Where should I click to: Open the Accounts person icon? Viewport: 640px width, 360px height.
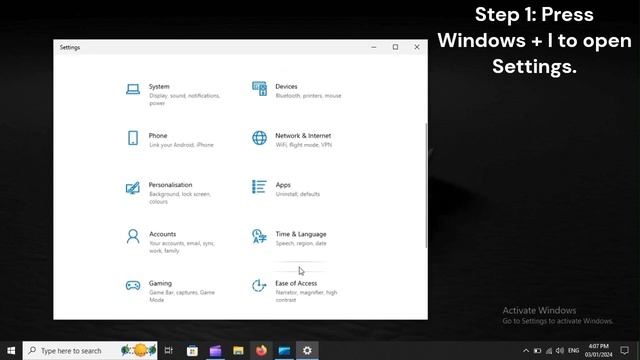click(133, 236)
